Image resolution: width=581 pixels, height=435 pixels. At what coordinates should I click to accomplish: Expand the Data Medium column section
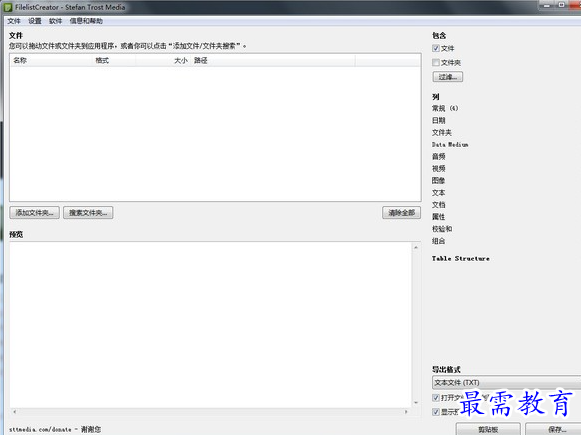[450, 145]
